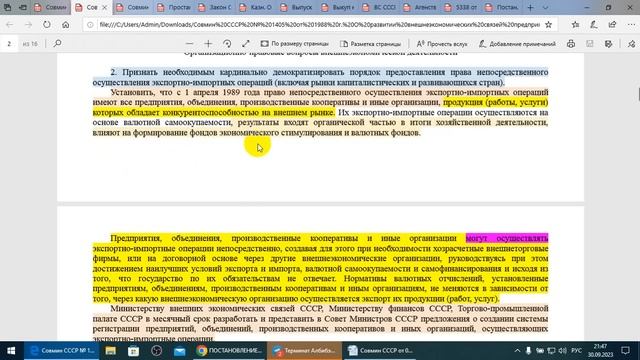
Task: Switch keyboard language 'РУС'
Action: pyautogui.click(x=576, y=351)
